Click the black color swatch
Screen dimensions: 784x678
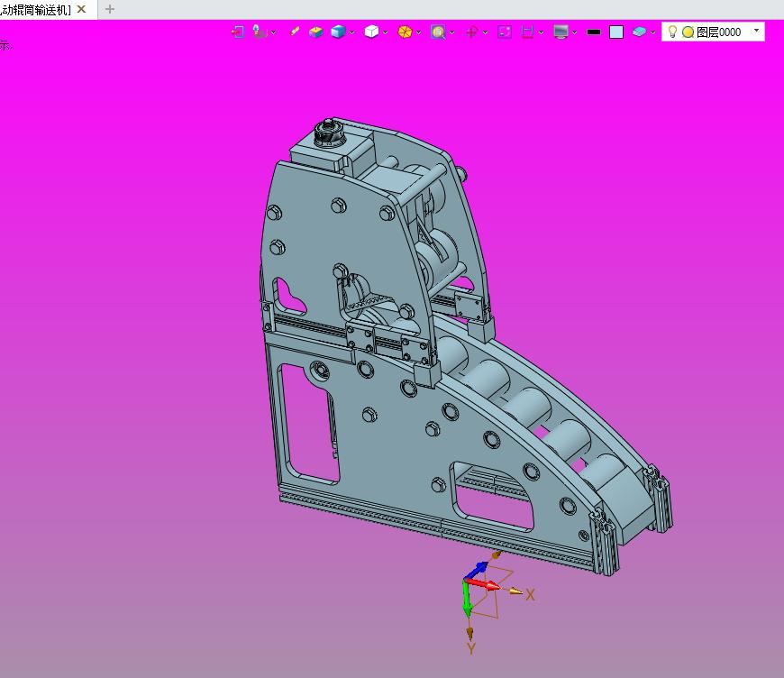coord(594,32)
